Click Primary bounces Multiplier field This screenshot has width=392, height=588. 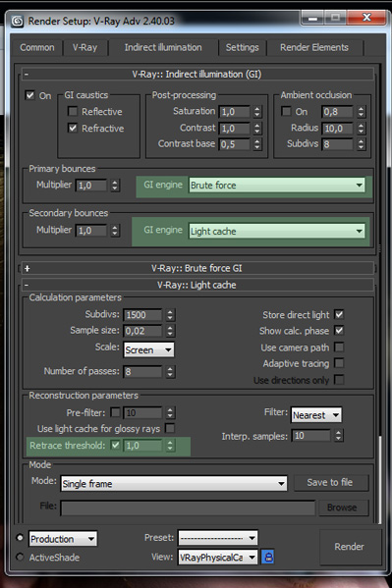pos(91,186)
